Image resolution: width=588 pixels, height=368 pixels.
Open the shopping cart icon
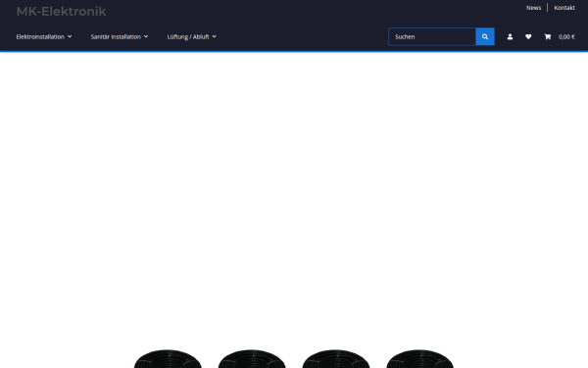tap(548, 37)
